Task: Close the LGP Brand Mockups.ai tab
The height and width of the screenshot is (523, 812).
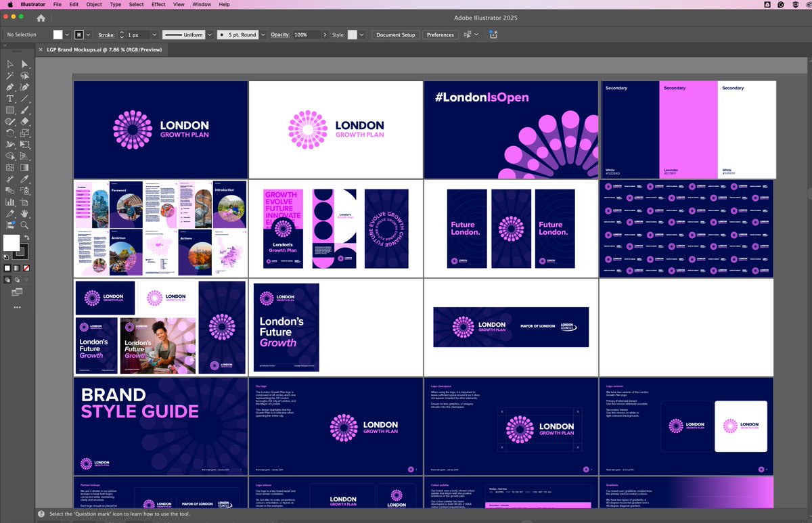Action: [40, 49]
